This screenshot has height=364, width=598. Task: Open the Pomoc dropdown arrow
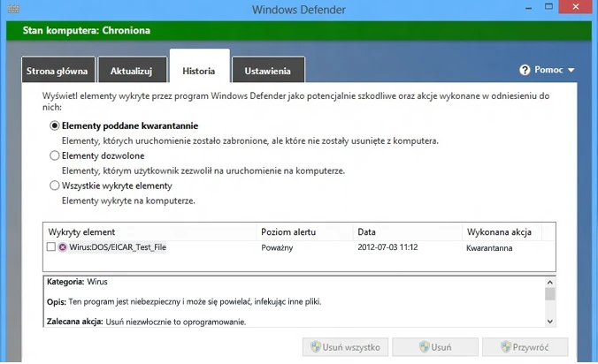click(571, 70)
